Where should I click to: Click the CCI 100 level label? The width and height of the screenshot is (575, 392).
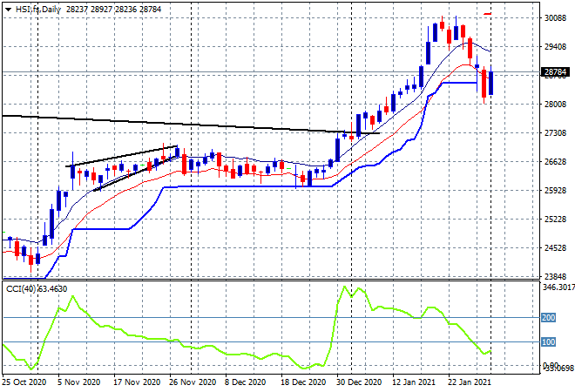coord(549,342)
